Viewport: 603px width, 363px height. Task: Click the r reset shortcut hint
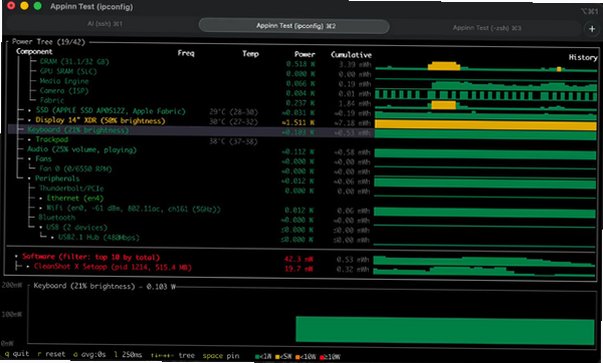[52, 354]
